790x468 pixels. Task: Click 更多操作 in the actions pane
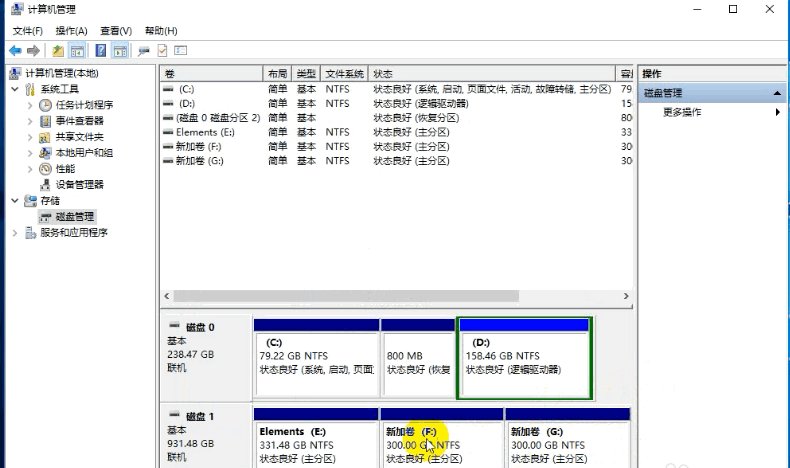(x=682, y=112)
